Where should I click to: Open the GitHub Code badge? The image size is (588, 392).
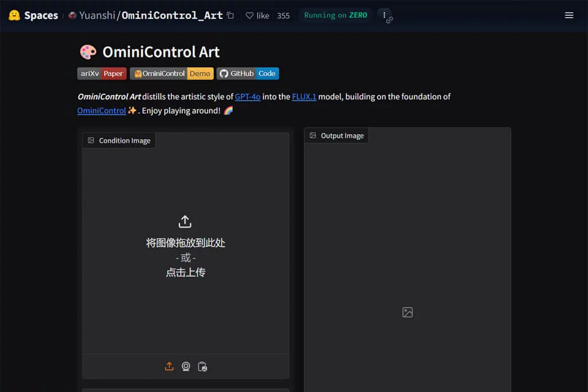247,73
